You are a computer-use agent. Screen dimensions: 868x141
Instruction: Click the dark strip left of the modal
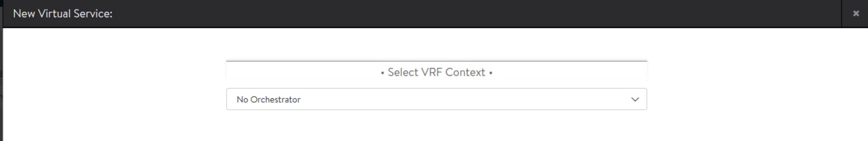[x=1, y=84]
